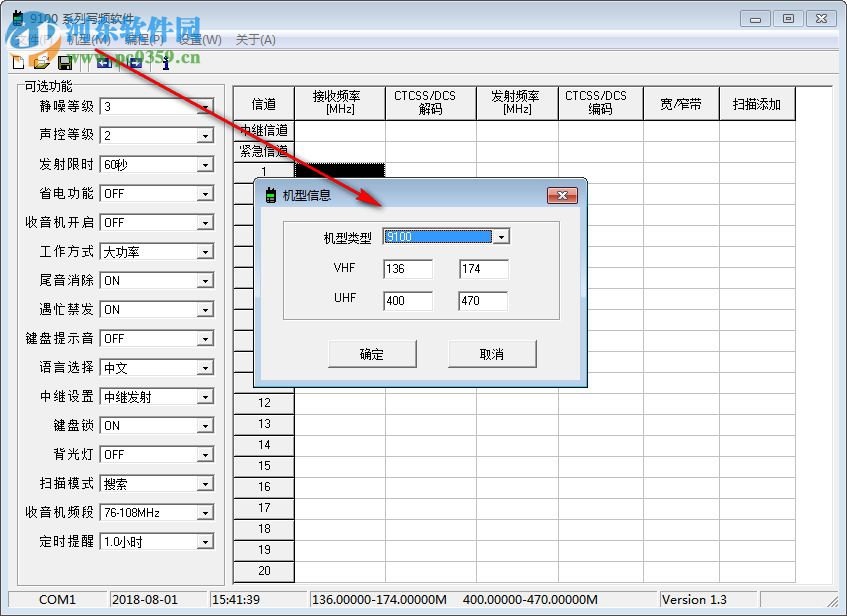Click the 扫描添加 column header
This screenshot has width=847, height=616.
(757, 103)
